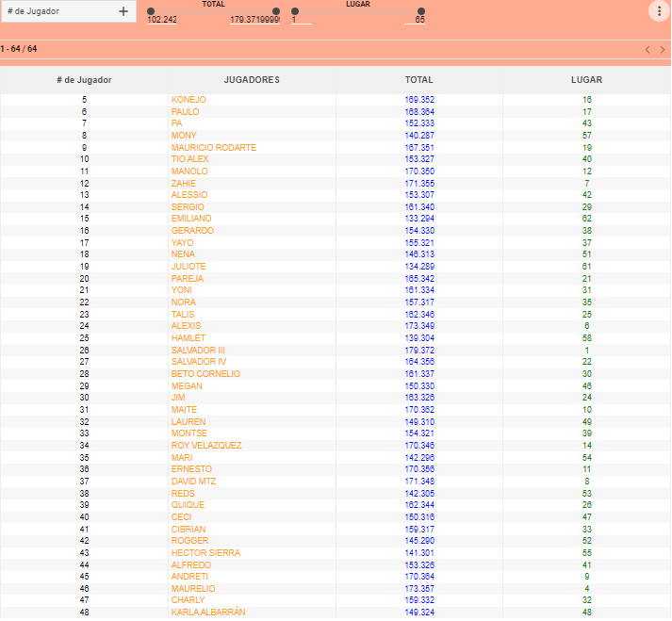Select player name MEGAN
The height and width of the screenshot is (621, 672).
(x=187, y=386)
